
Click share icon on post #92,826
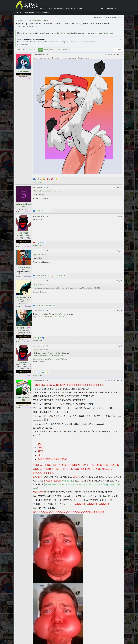(x=115, y=311)
